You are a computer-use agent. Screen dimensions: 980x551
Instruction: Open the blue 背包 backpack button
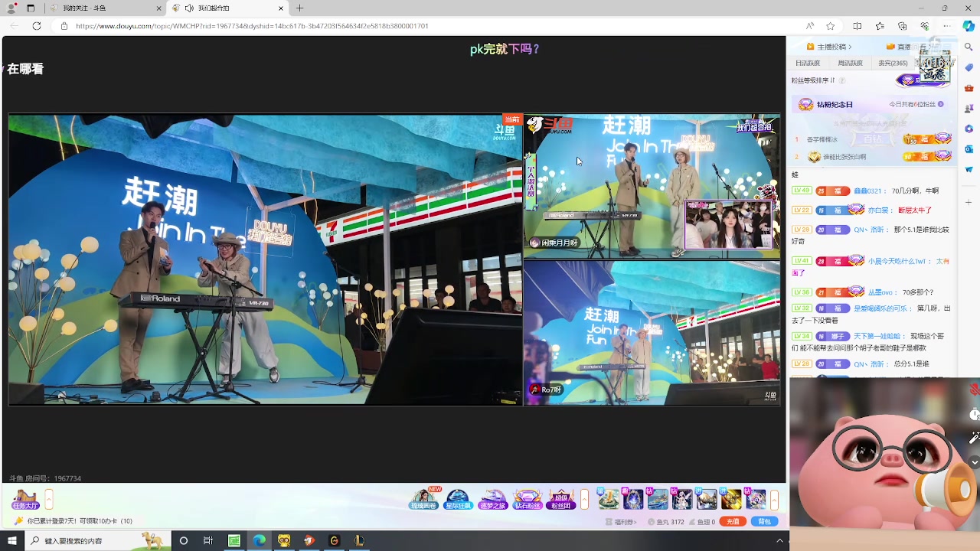[x=765, y=521]
